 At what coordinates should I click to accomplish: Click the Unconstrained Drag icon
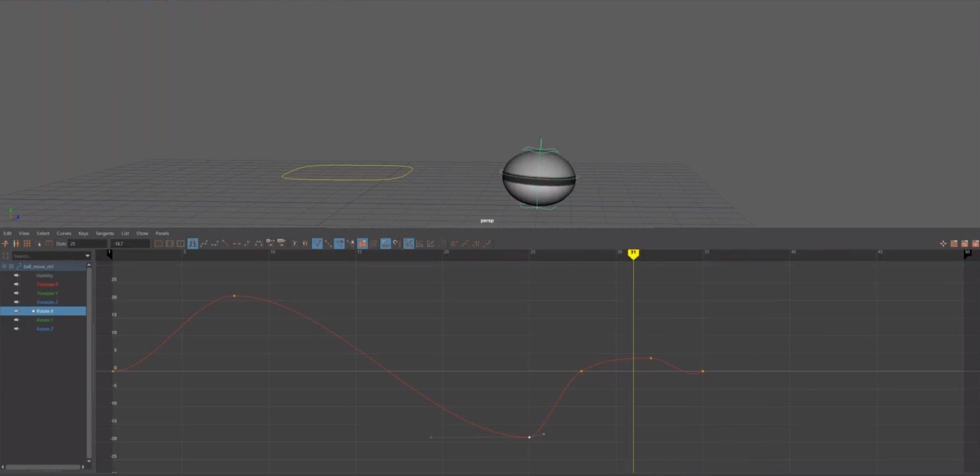943,244
